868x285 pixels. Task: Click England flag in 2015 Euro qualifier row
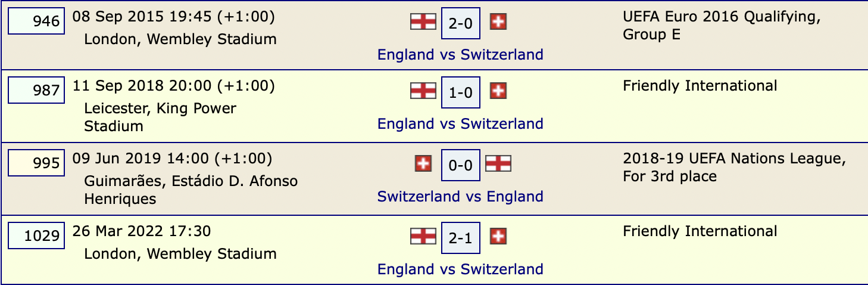423,22
